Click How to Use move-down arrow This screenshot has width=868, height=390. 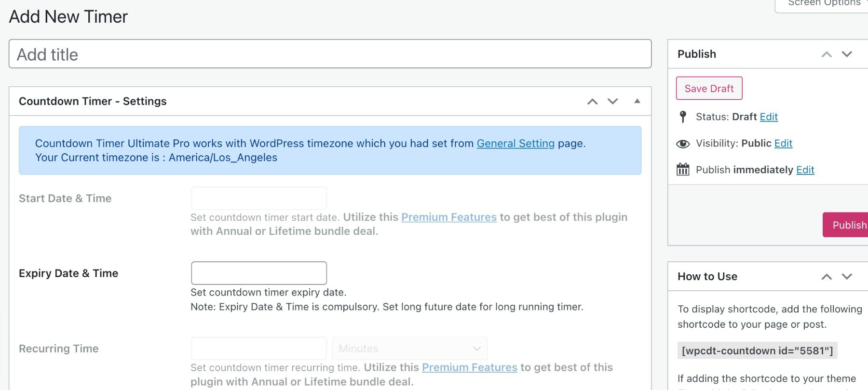click(847, 277)
